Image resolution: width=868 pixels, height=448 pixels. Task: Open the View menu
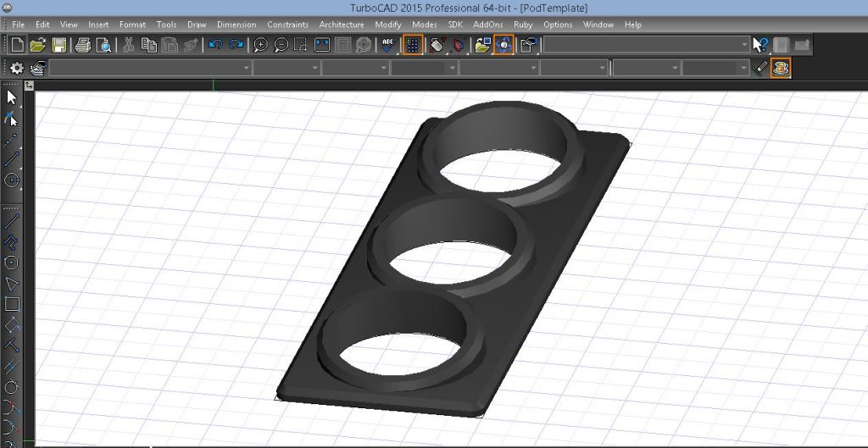point(69,25)
